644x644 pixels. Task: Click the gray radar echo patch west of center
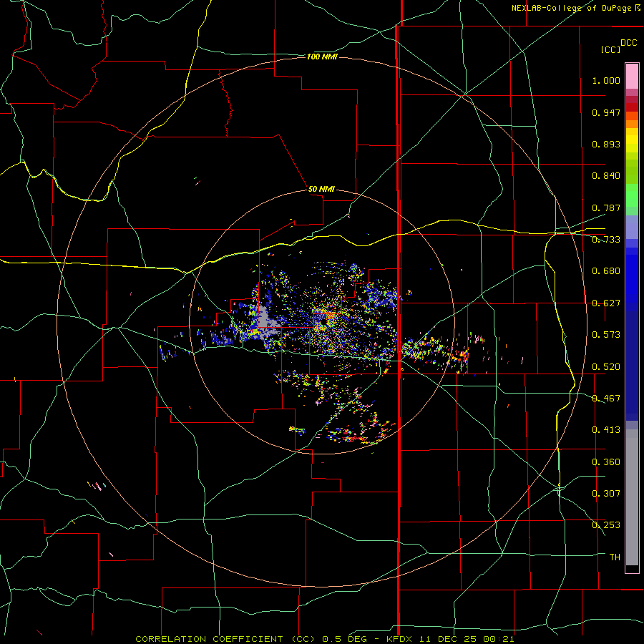[x=268, y=321]
